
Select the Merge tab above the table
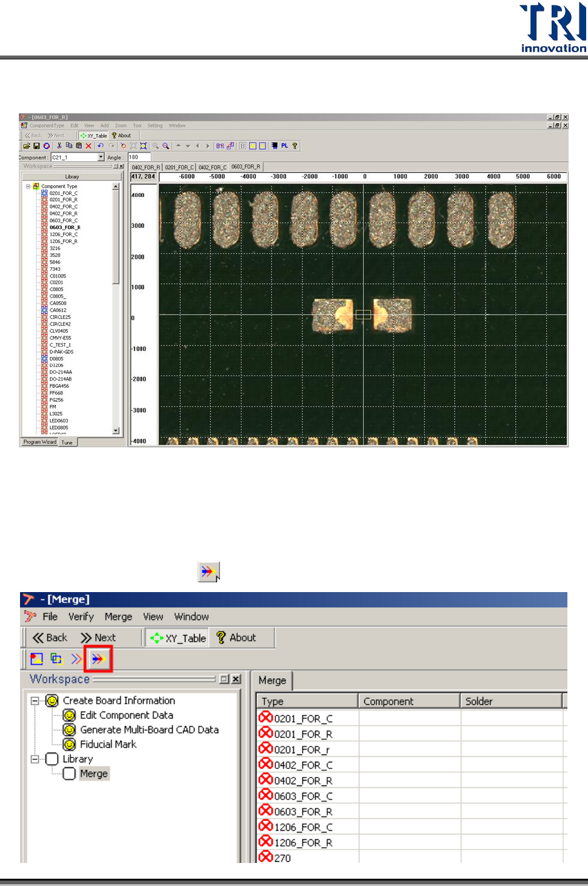click(272, 681)
